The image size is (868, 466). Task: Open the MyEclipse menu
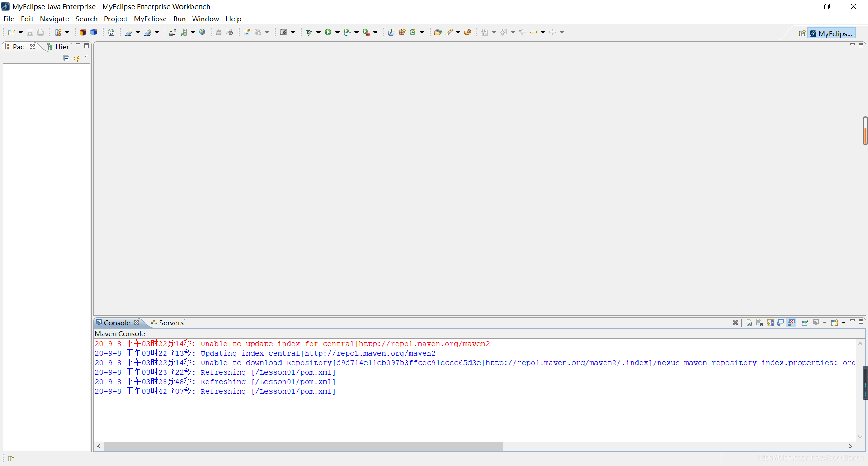click(x=150, y=19)
